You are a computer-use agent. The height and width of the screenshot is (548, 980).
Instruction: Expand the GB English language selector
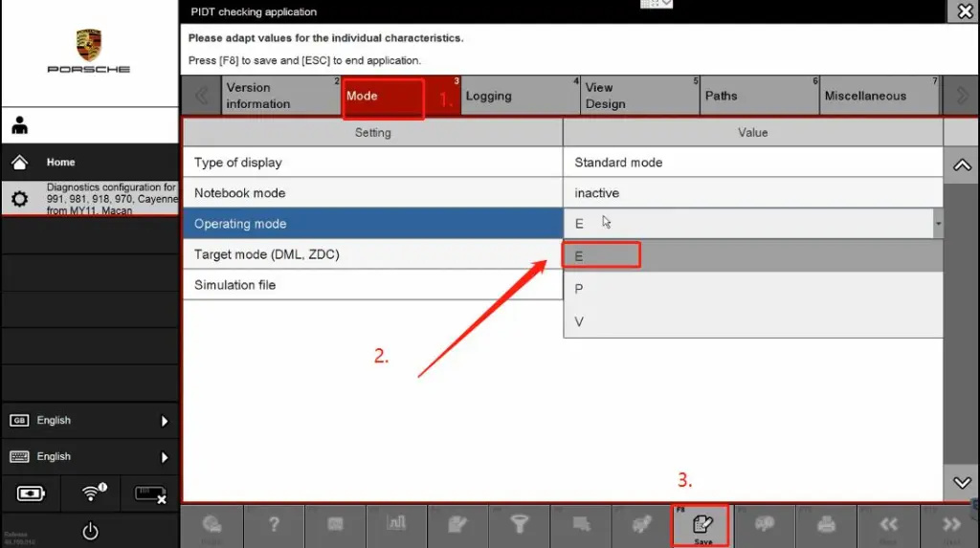90,421
